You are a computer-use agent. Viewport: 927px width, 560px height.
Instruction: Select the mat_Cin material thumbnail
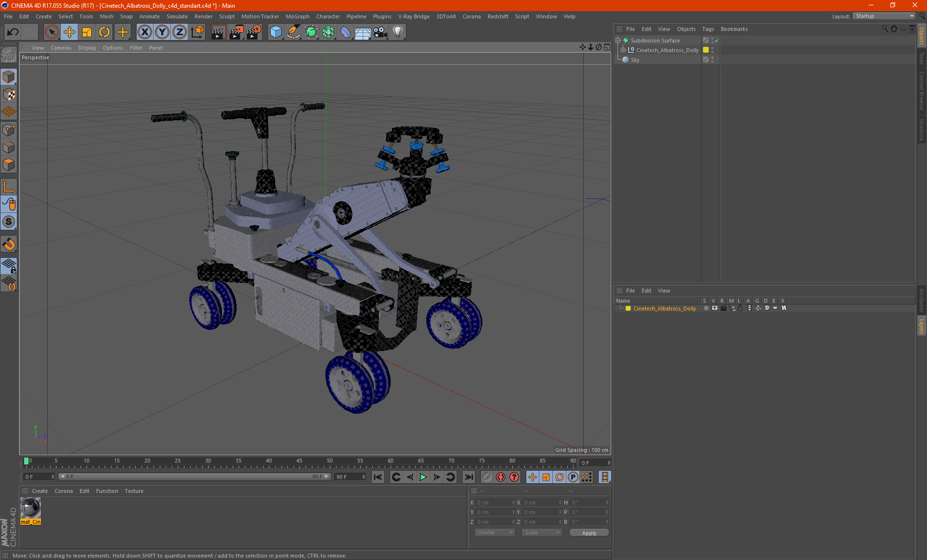[31, 508]
